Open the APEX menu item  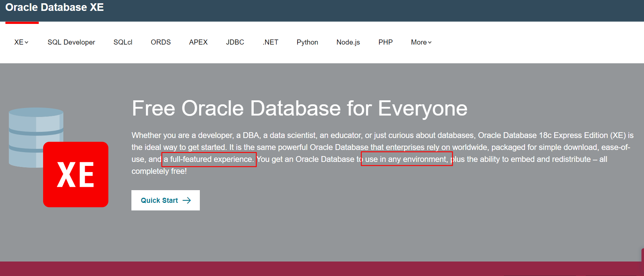click(x=198, y=42)
